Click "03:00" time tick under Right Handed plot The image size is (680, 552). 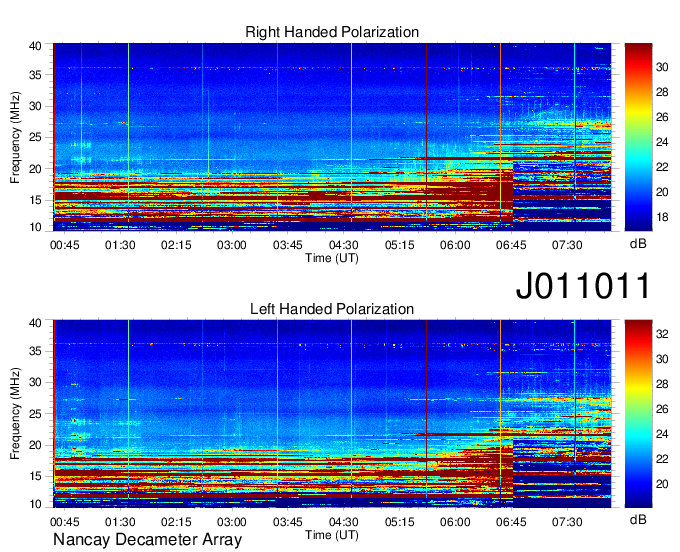pos(232,245)
